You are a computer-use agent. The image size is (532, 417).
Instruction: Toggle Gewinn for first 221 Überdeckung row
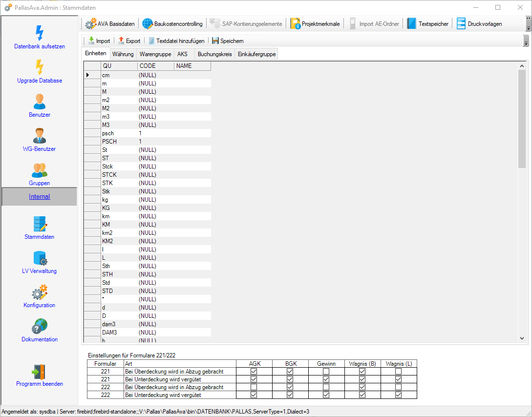[326, 371]
